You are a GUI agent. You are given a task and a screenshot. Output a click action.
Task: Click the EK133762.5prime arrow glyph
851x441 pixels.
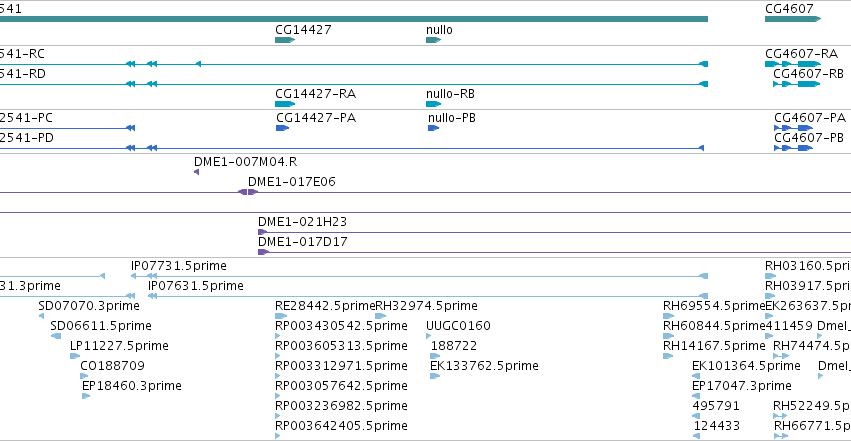click(435, 376)
